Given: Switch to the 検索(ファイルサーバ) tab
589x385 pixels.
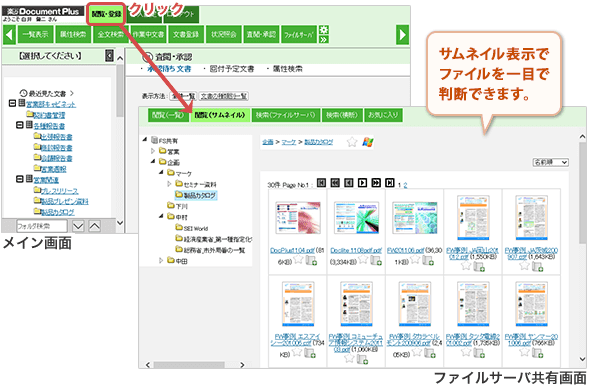Looking at the screenshot, I should 285,115.
